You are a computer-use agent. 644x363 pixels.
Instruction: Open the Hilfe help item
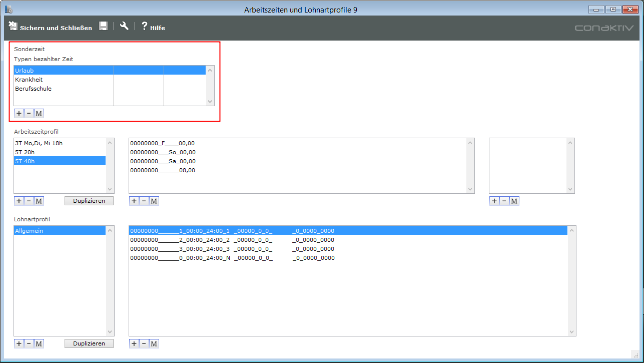pos(153,28)
